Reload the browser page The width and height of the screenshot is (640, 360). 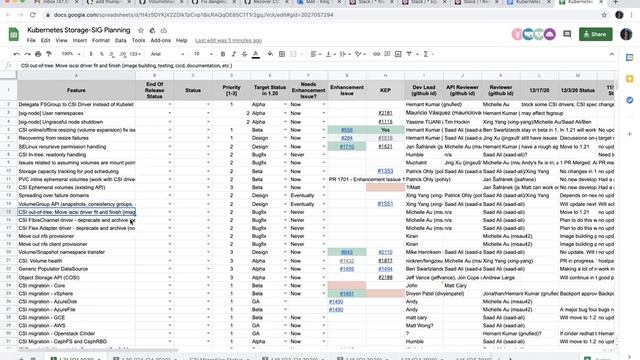[x=33, y=15]
